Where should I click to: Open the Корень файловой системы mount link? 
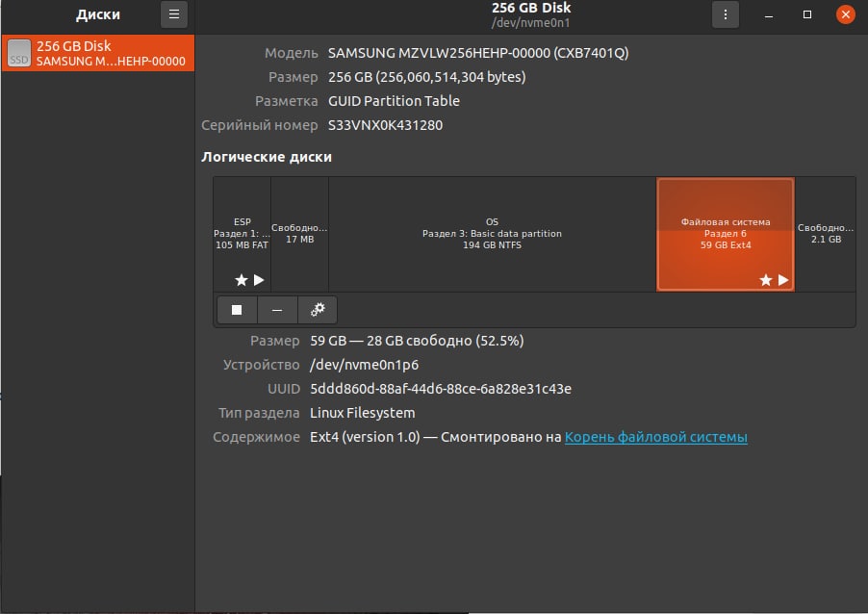655,437
